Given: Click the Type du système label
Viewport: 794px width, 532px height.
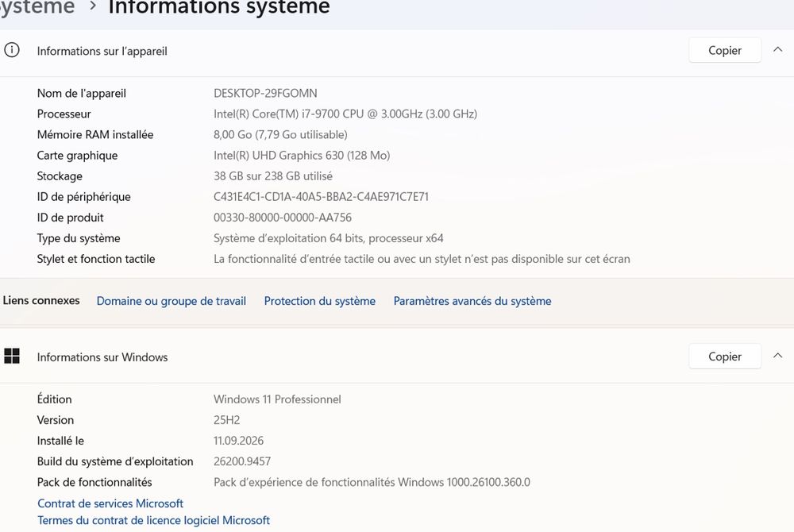Looking at the screenshot, I should (79, 238).
